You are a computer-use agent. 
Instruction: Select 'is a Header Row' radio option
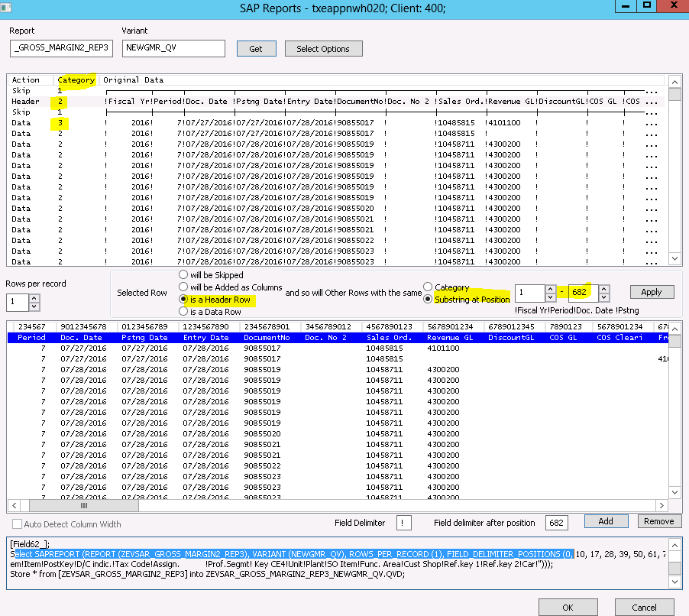[183, 300]
